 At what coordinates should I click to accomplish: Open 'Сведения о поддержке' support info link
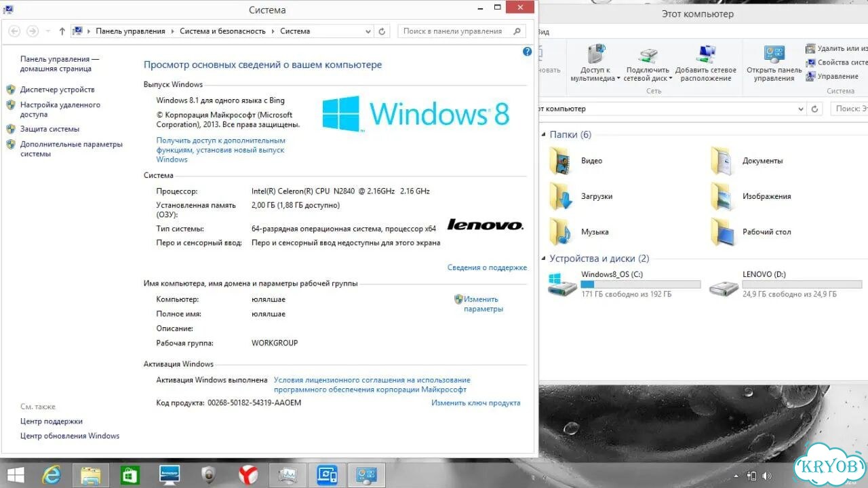[x=487, y=267]
